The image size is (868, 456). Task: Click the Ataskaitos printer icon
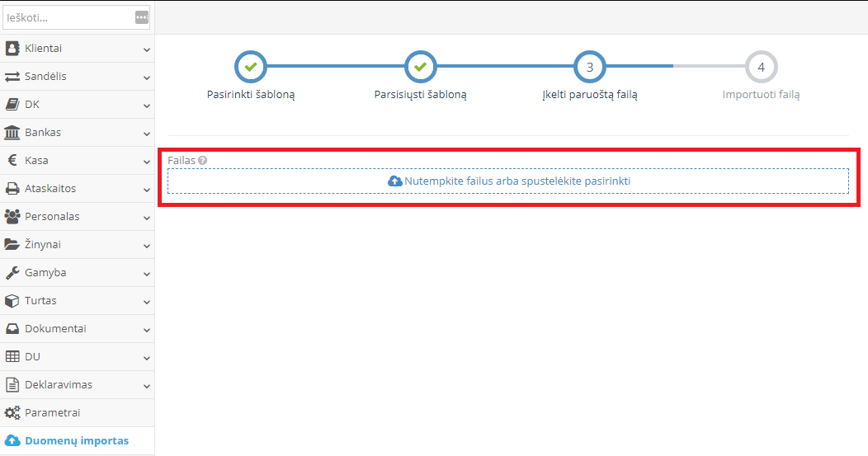click(12, 189)
